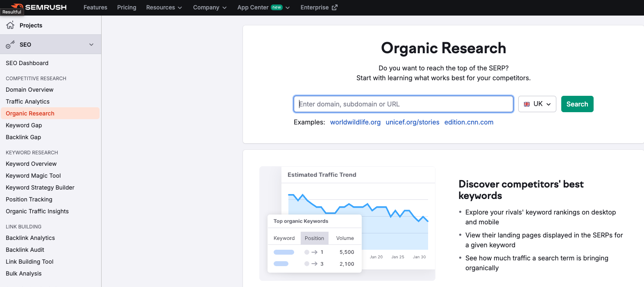The width and height of the screenshot is (644, 287).
Task: Open Organic Traffic Insights
Action: pos(37,211)
